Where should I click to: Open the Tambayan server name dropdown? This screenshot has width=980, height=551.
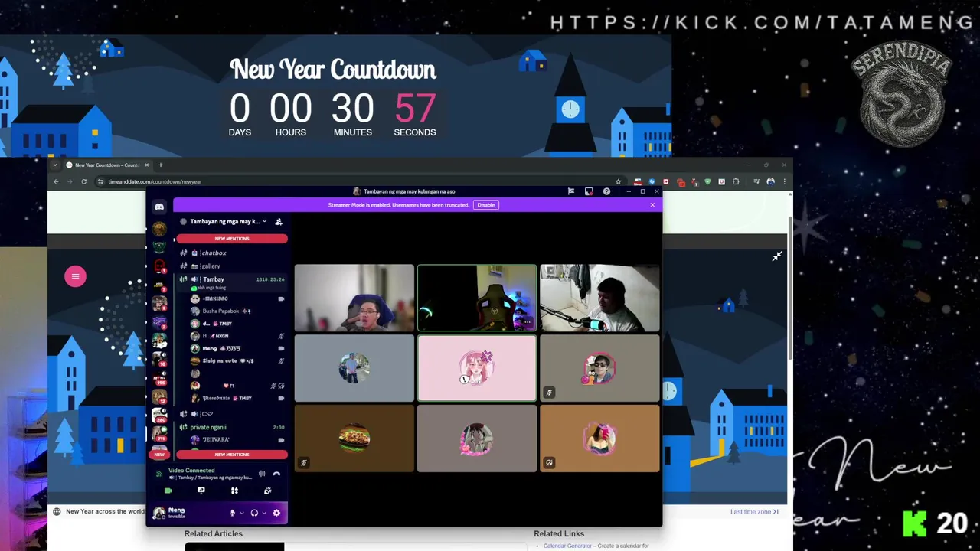(228, 222)
